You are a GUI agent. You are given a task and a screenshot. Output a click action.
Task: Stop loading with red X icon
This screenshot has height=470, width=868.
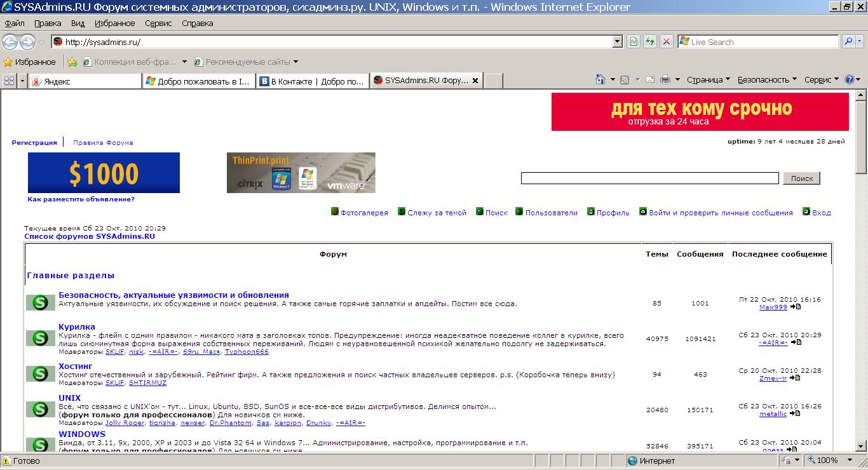point(667,42)
